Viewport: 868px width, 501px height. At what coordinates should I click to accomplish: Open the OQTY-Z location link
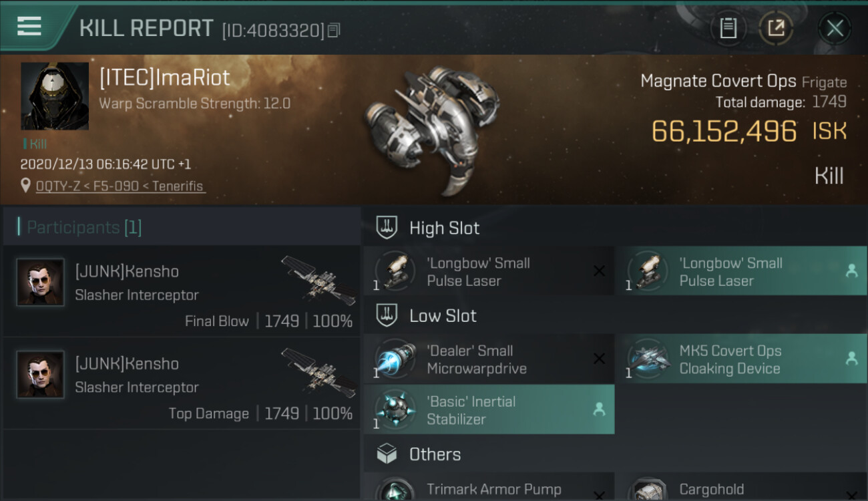(120, 186)
